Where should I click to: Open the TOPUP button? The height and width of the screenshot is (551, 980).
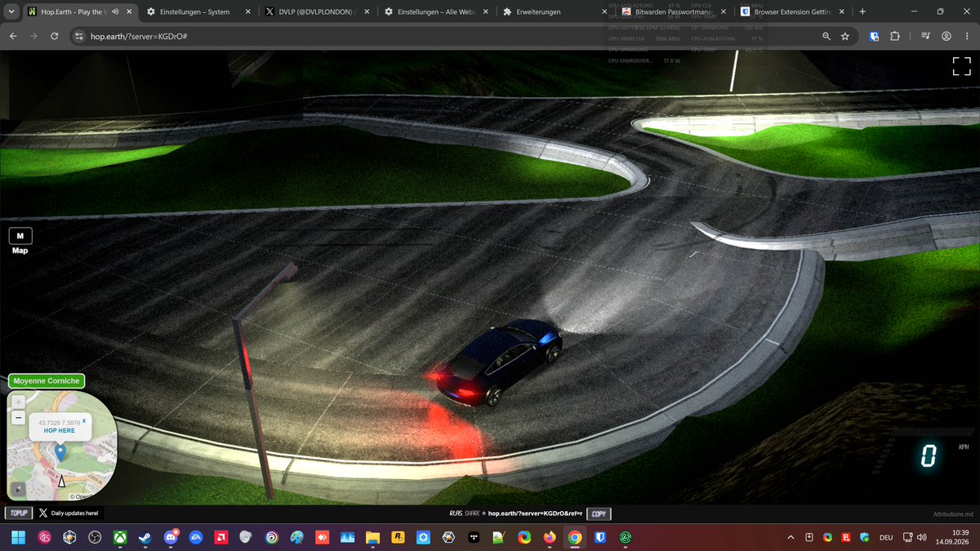coord(19,513)
